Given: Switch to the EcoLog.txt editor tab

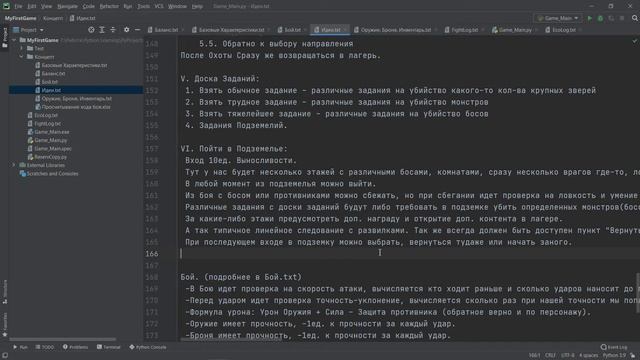Looking at the screenshot, I should 563,30.
